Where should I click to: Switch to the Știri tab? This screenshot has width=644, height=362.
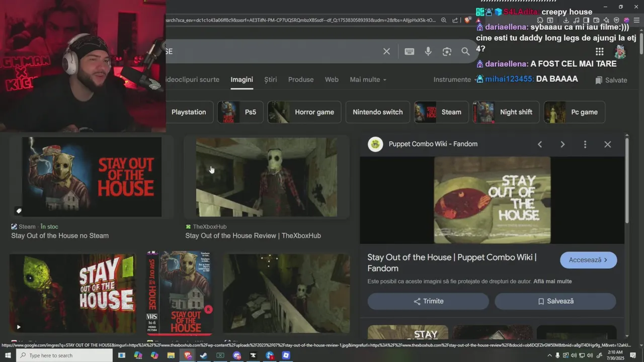[271, 79]
